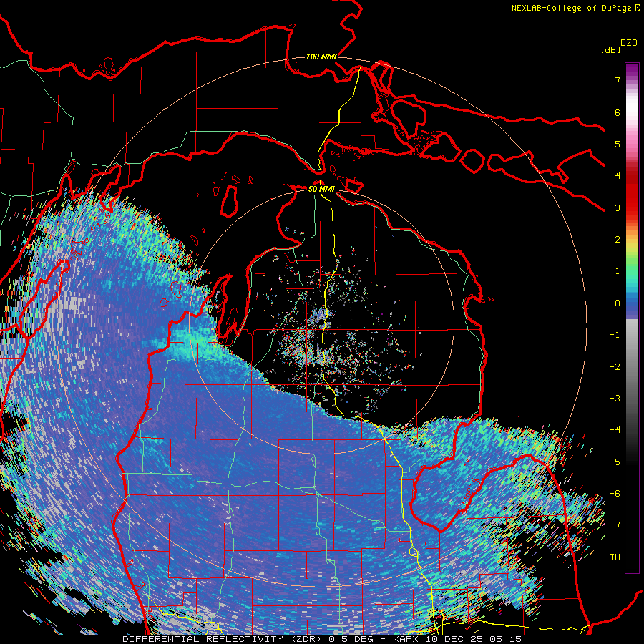Viewport: 644px width, 644px height.
Task: Select the 4 value on the scale
Action: coord(618,176)
